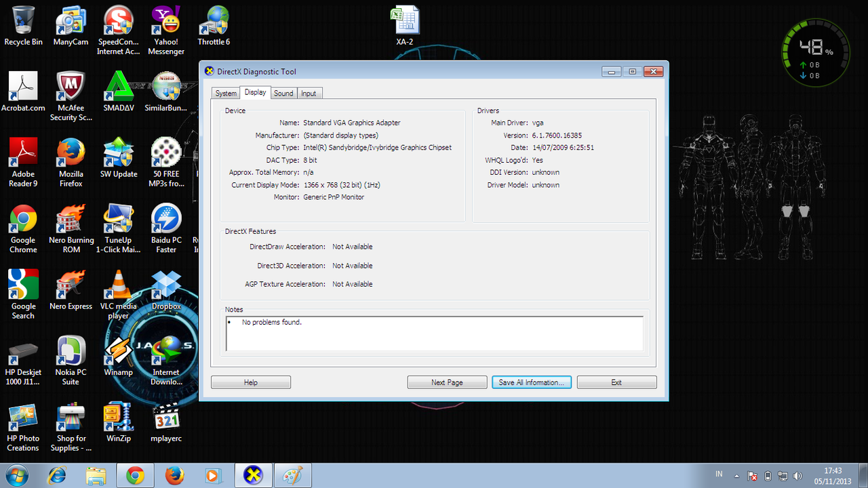This screenshot has height=488, width=868.
Task: Open Google Chrome desktop shortcut
Action: [23, 229]
